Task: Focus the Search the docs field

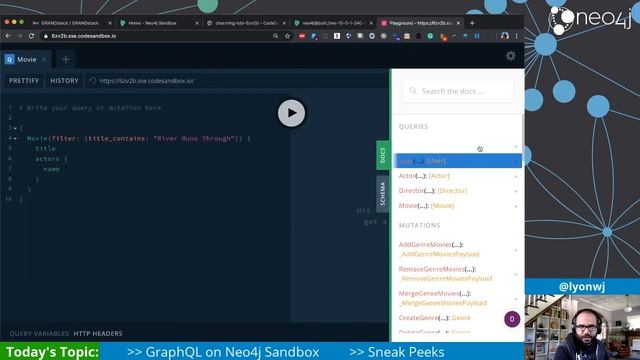Action: click(458, 91)
